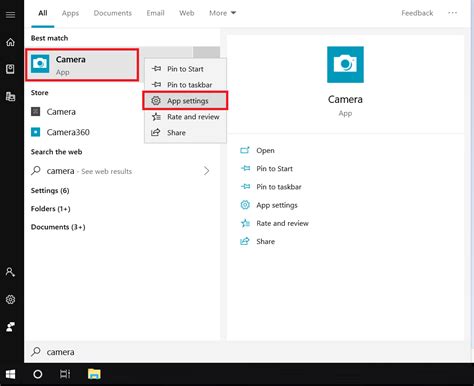Expand the Documents (3+) results group
474x386 pixels.
coord(58,227)
